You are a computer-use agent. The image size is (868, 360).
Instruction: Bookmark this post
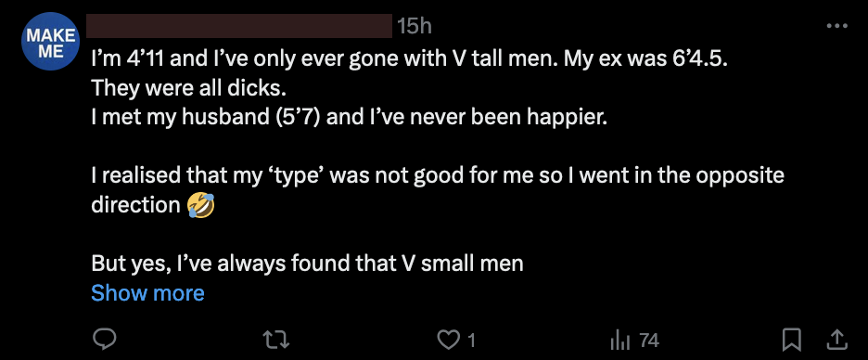[x=792, y=340]
